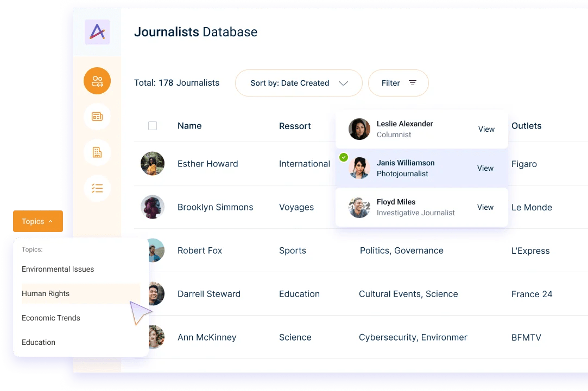The height and width of the screenshot is (391, 588).
Task: Select Human Rights topic
Action: click(x=46, y=293)
